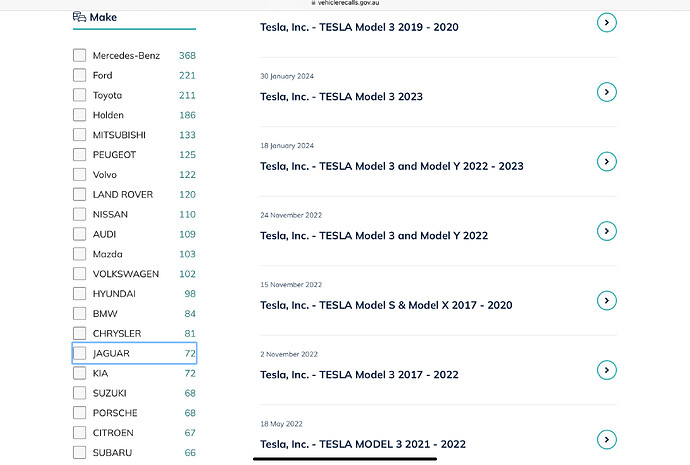Check the PORSCHE checkbox

pyautogui.click(x=79, y=413)
